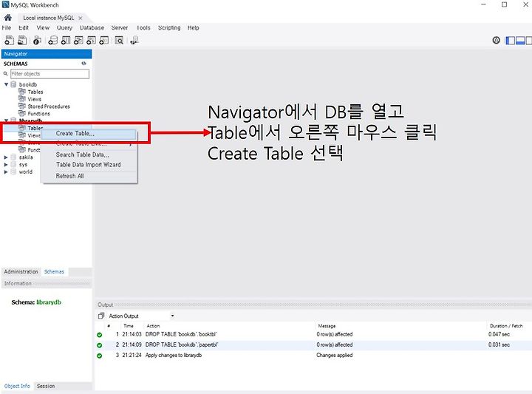Close the Local instance MySQL tab

click(x=81, y=18)
